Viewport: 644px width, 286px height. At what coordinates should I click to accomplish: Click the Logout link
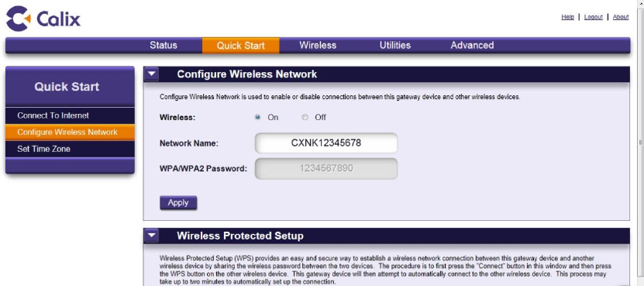click(593, 17)
